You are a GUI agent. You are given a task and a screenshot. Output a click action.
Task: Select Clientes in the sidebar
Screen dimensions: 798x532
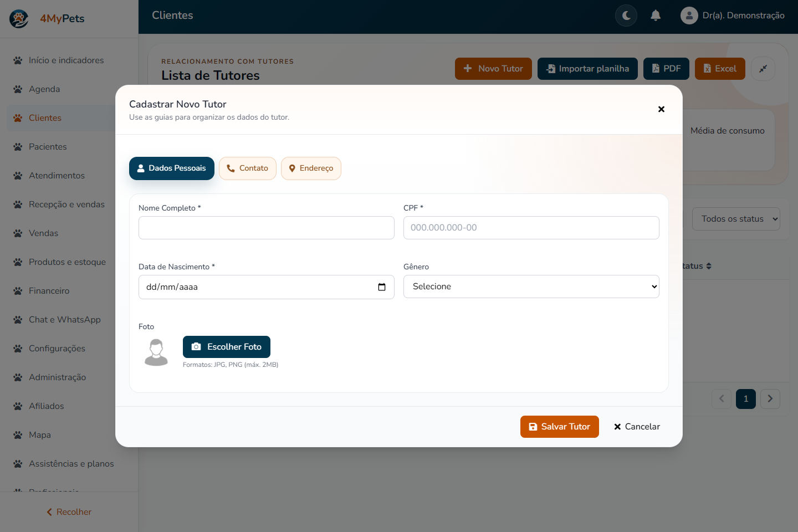69,118
